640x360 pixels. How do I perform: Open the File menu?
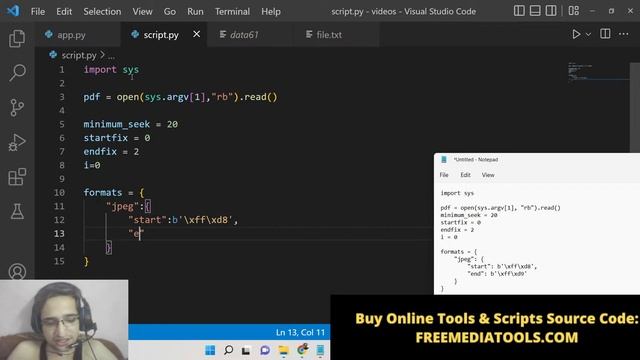click(38, 11)
